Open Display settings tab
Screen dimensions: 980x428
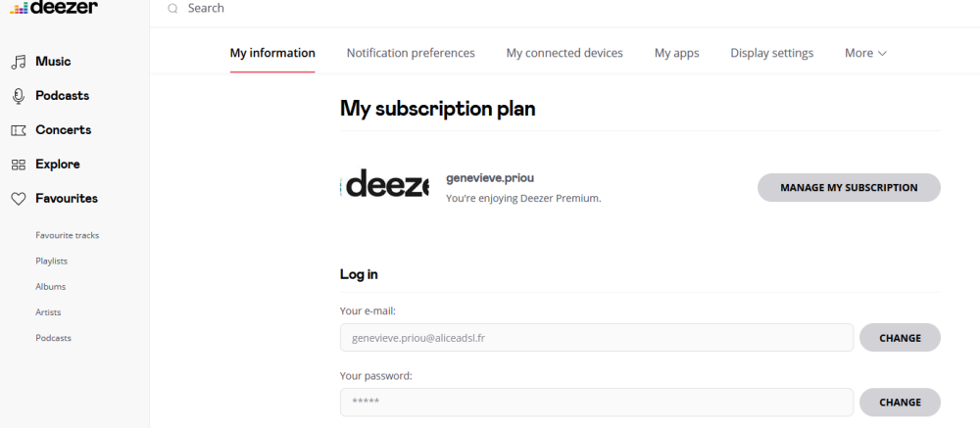[x=771, y=53]
